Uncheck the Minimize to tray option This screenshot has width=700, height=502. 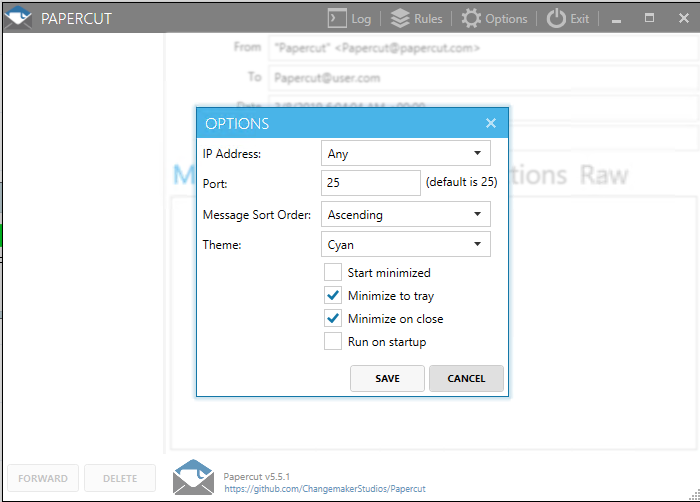pos(333,295)
